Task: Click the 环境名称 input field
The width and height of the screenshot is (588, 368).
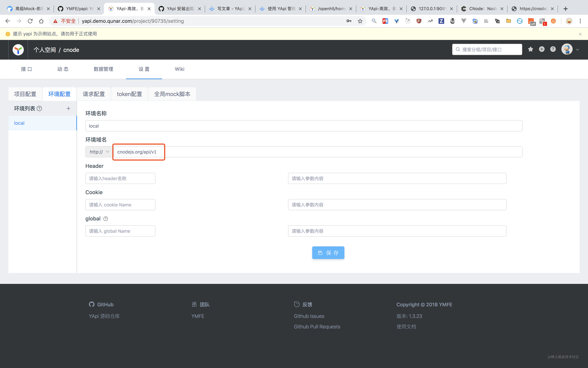Action: 304,126
